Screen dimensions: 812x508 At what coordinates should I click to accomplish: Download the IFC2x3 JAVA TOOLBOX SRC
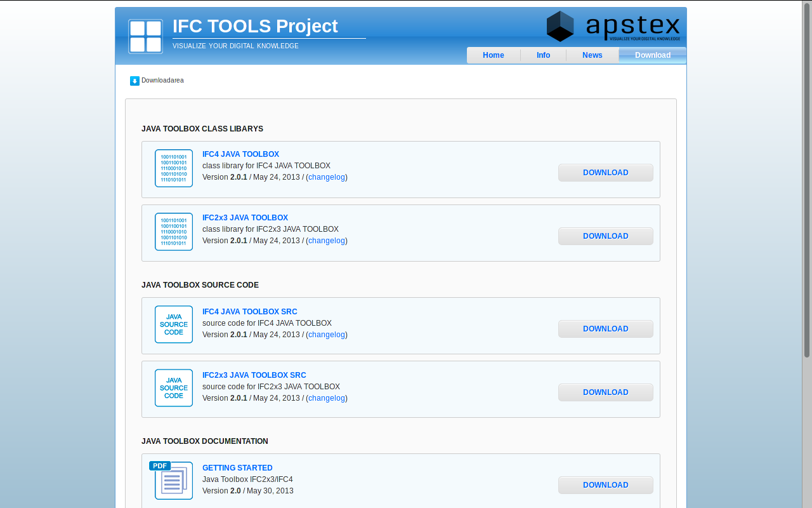coord(606,392)
